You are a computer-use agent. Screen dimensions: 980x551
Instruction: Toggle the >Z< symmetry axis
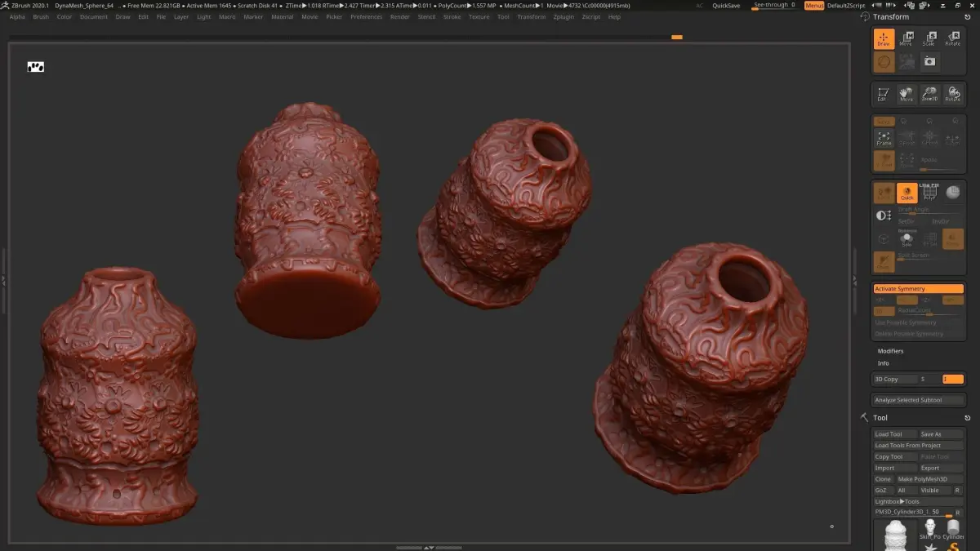click(x=929, y=300)
